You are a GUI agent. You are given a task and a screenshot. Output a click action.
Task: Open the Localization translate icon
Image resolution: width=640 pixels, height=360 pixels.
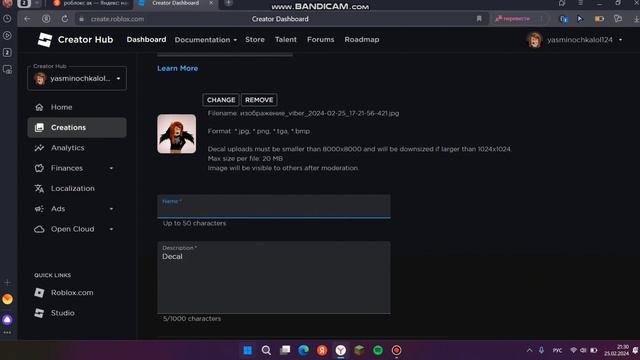point(39,189)
